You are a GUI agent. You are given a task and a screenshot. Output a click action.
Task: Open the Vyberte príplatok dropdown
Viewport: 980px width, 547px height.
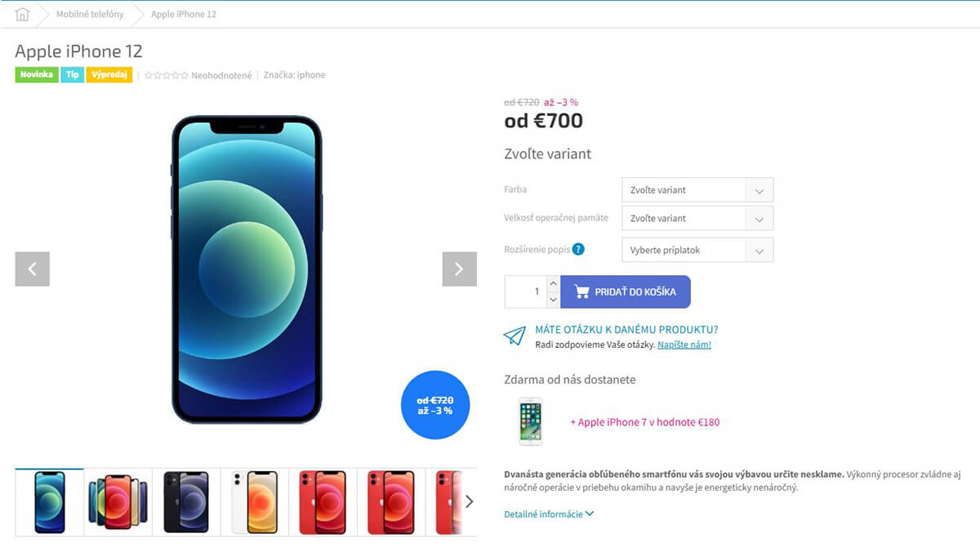(x=697, y=250)
